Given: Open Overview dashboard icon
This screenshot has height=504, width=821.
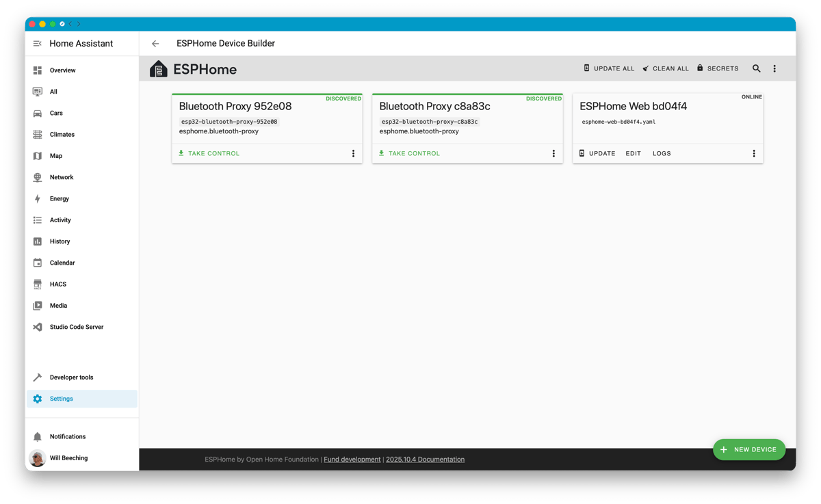Looking at the screenshot, I should (x=38, y=70).
